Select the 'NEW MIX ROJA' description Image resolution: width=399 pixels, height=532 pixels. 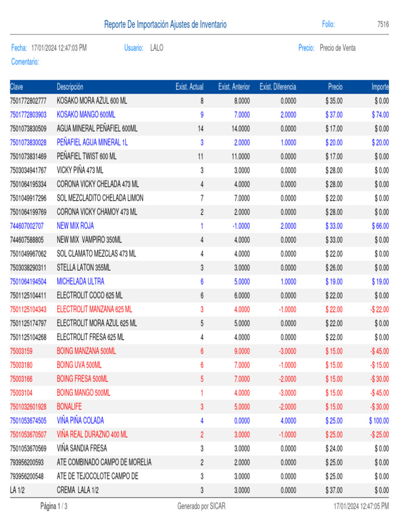click(75, 226)
